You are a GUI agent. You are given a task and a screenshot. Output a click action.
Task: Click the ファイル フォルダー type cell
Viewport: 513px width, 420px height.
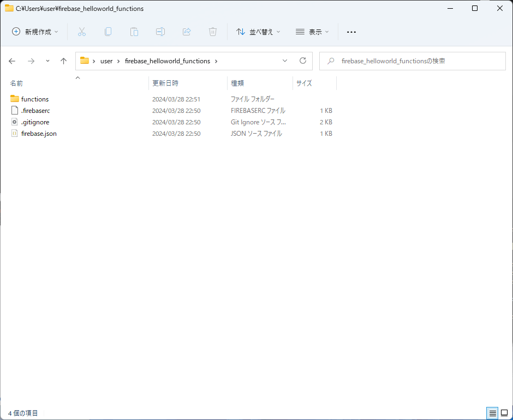(x=253, y=99)
